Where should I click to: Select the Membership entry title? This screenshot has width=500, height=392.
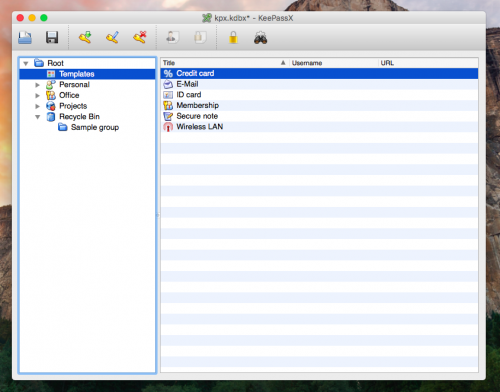tap(197, 105)
